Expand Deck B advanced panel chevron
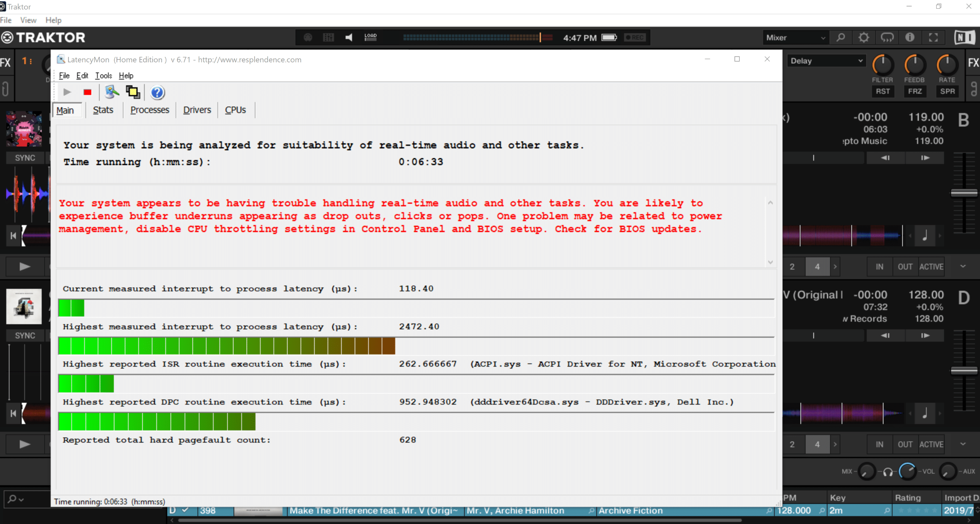Image resolution: width=980 pixels, height=524 pixels. 963,266
